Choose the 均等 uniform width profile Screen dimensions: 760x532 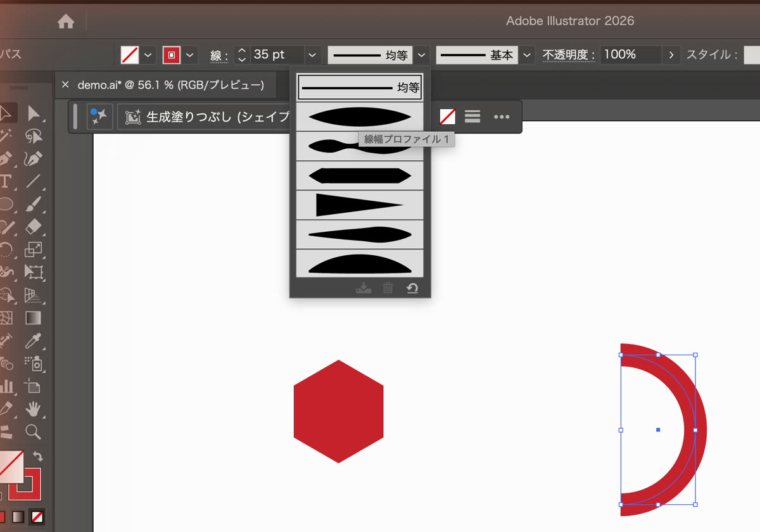pyautogui.click(x=360, y=87)
